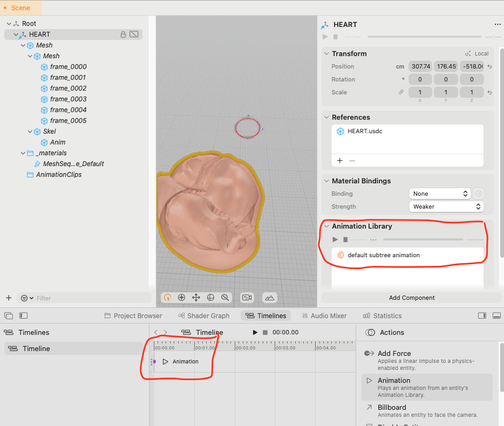Switch to the Shader Graph tab
Screen dimensions: 504x426
[x=203, y=315]
